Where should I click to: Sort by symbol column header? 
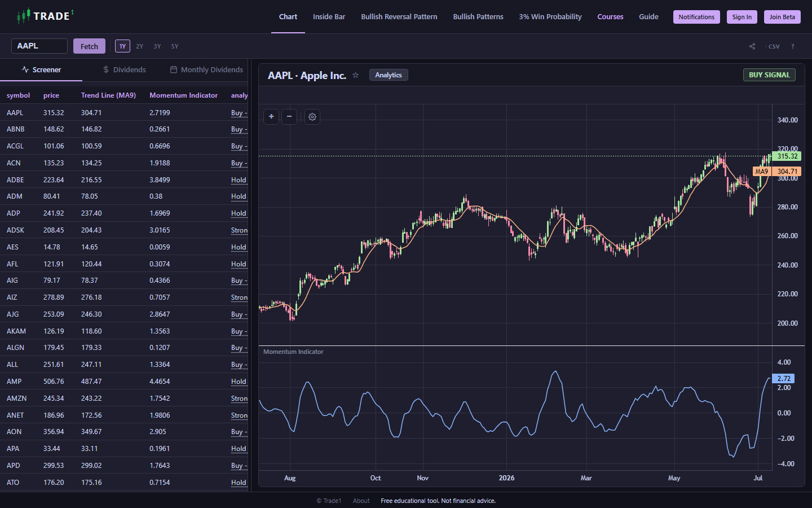pos(18,95)
